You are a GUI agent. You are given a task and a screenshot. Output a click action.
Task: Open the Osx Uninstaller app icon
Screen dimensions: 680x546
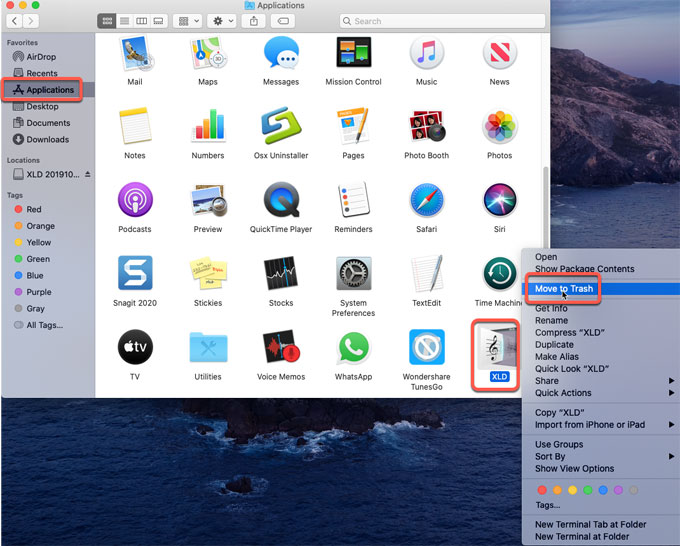(x=281, y=127)
